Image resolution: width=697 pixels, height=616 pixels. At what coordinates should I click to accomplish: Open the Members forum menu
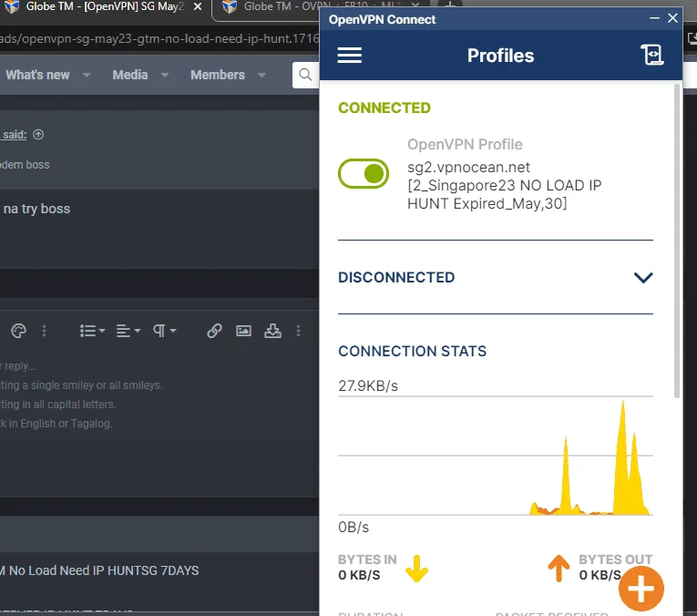(218, 75)
